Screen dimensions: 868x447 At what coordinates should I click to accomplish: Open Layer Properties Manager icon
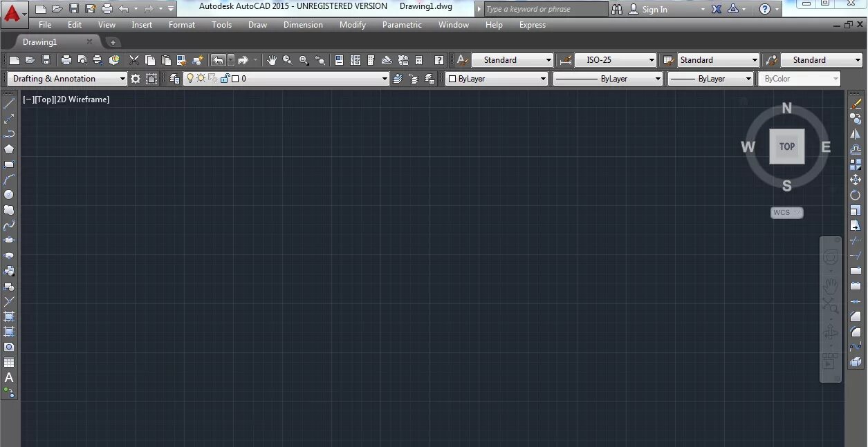pyautogui.click(x=174, y=79)
